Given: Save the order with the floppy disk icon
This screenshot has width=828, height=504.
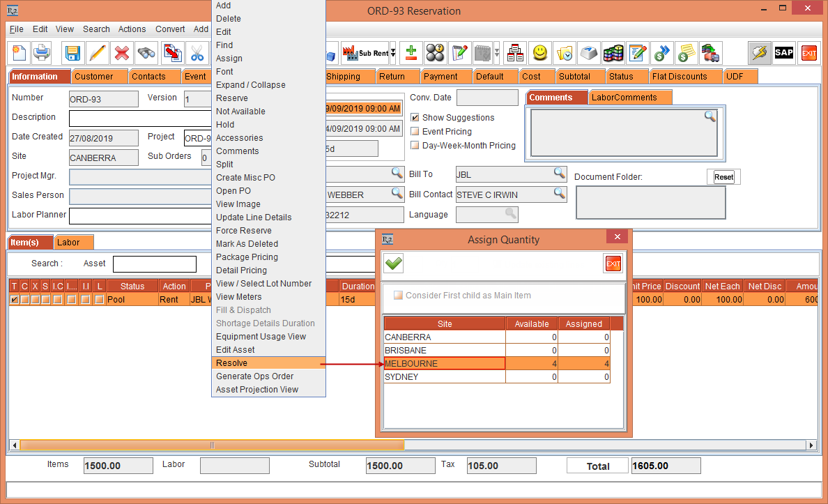Looking at the screenshot, I should point(72,53).
